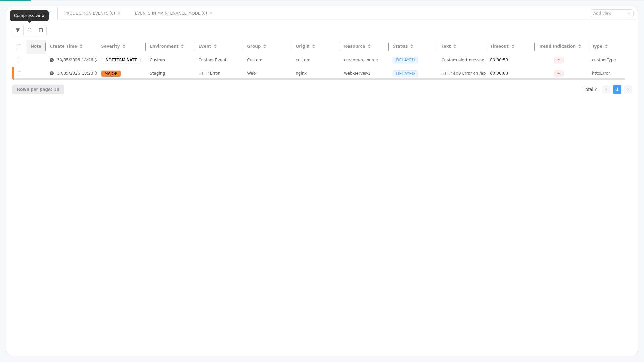The height and width of the screenshot is (362, 644).
Task: Go to previous page arrow
Action: (606, 89)
